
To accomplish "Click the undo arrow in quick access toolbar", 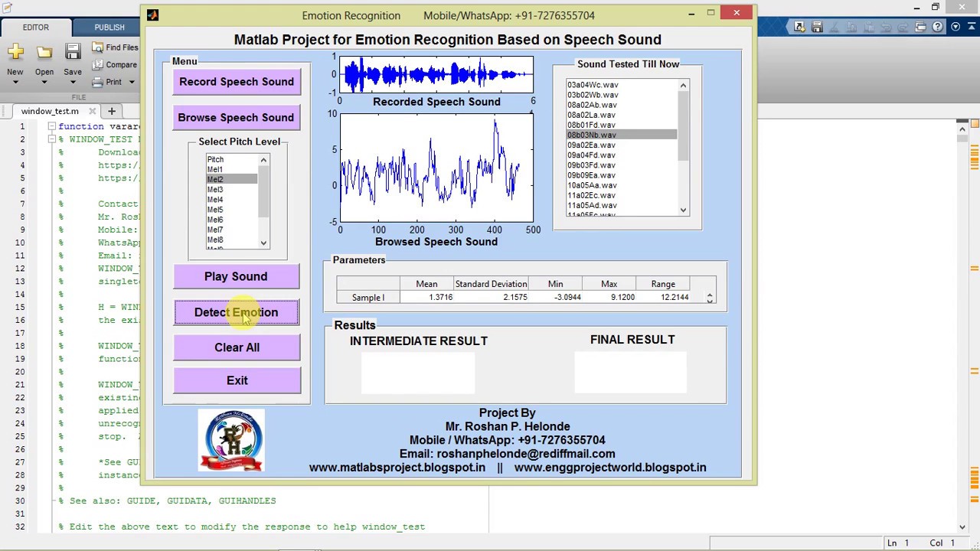I will pos(887,27).
